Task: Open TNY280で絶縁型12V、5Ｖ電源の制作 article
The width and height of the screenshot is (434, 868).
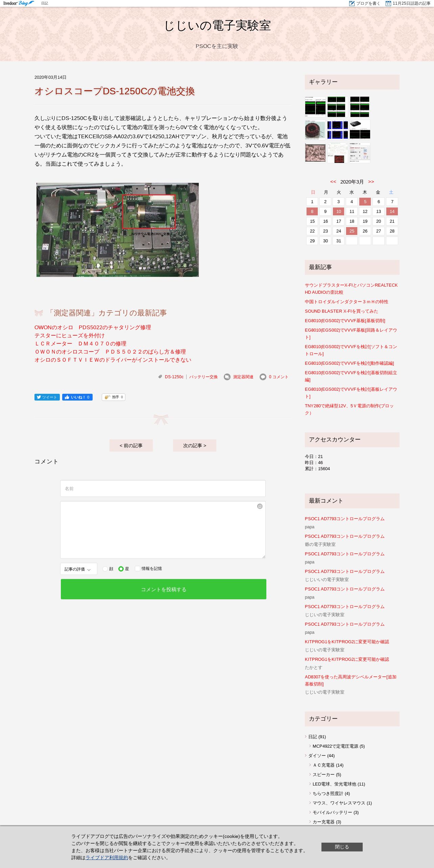Action: click(349, 409)
